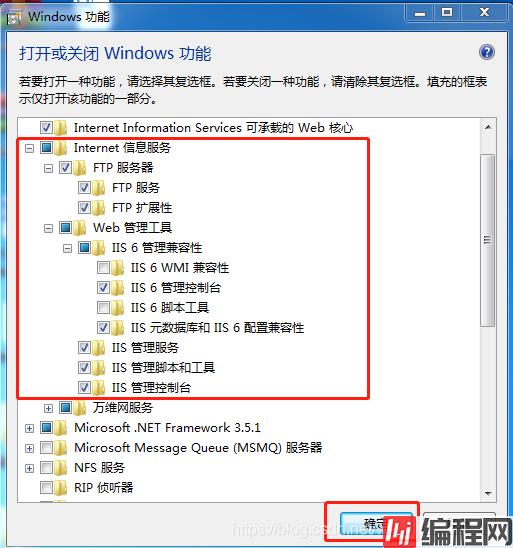Uncheck the IIS 管理服务 checkbox
The height and width of the screenshot is (548, 513).
coord(84,348)
